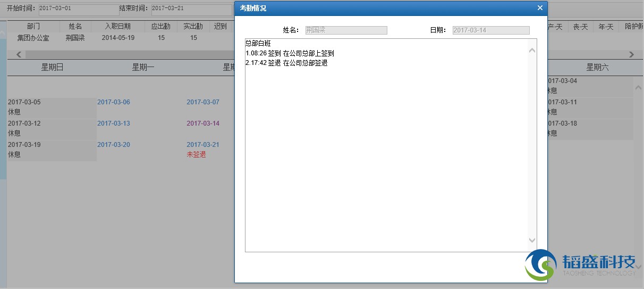Click the 日期 field showing 2017-03-14
This screenshot has height=289, width=644.
pyautogui.click(x=491, y=30)
